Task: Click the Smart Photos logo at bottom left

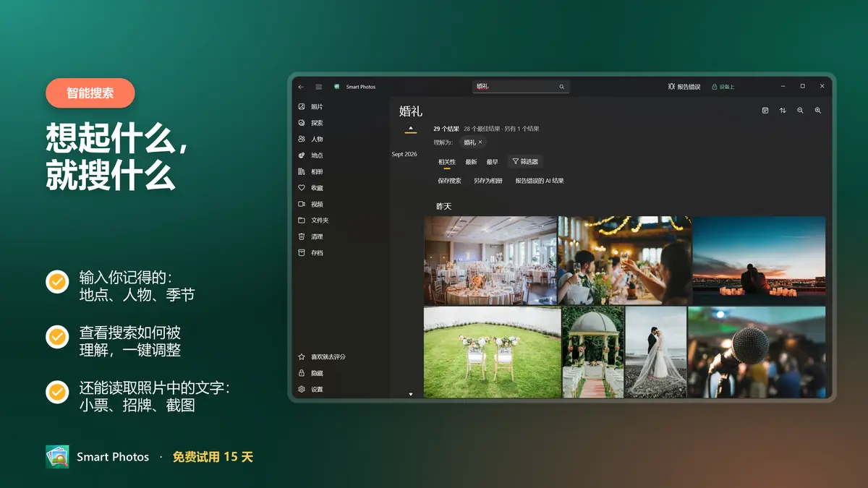Action: pyautogui.click(x=57, y=457)
